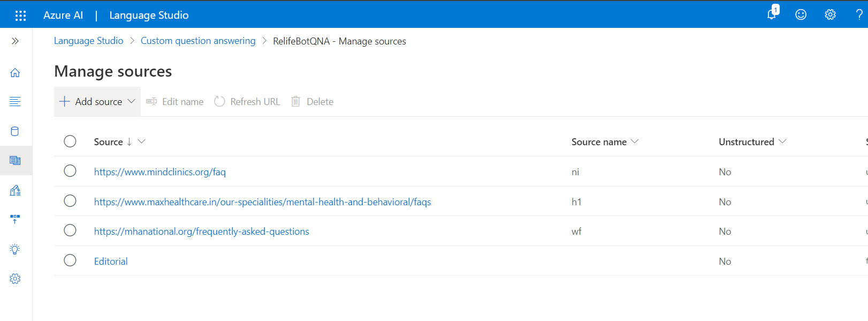This screenshot has height=321, width=868.
Task: Click Edit name in the toolbar
Action: (x=175, y=102)
